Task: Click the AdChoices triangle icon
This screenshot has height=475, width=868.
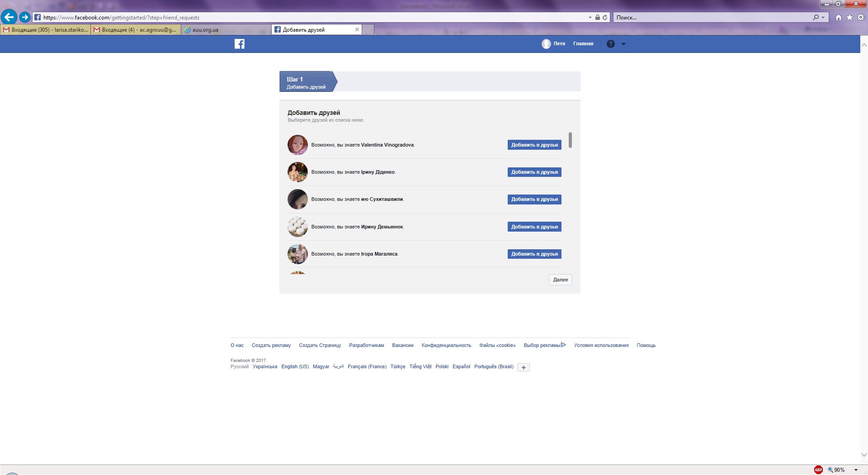Action: pyautogui.click(x=563, y=345)
